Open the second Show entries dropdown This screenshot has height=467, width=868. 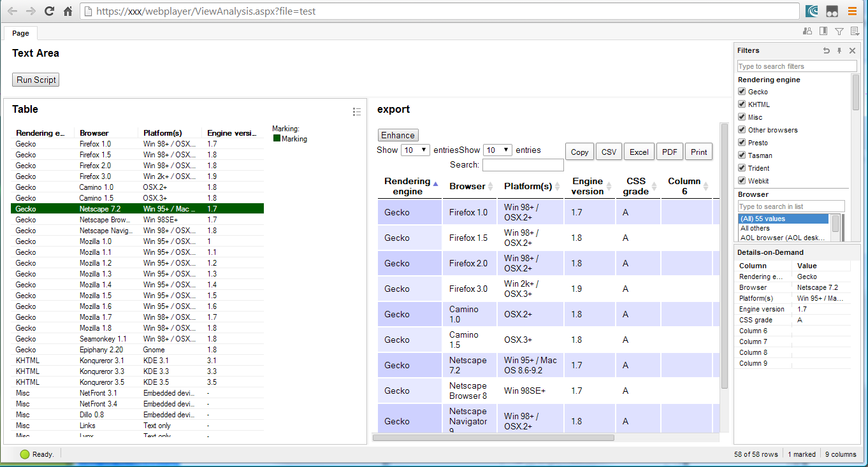[x=498, y=150]
